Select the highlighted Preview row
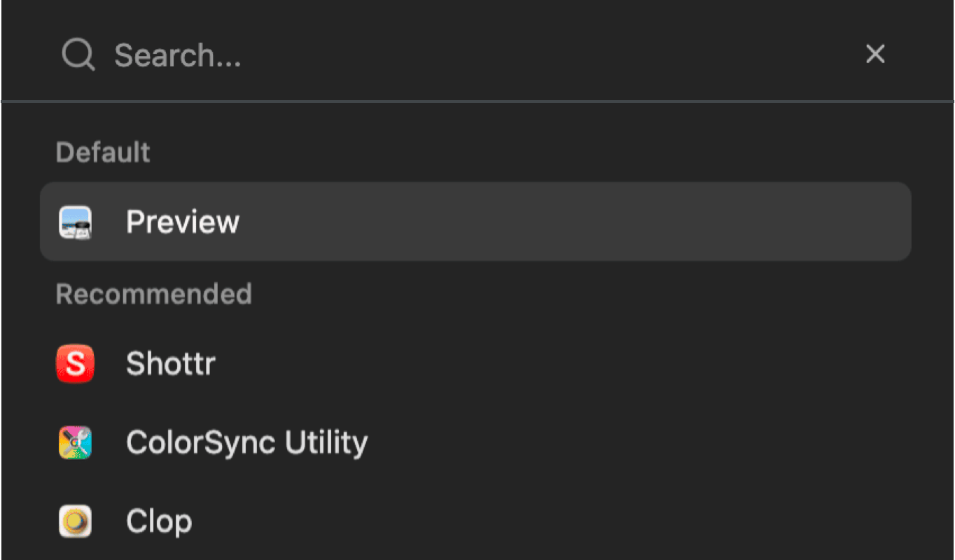This screenshot has width=955, height=560. tap(476, 221)
